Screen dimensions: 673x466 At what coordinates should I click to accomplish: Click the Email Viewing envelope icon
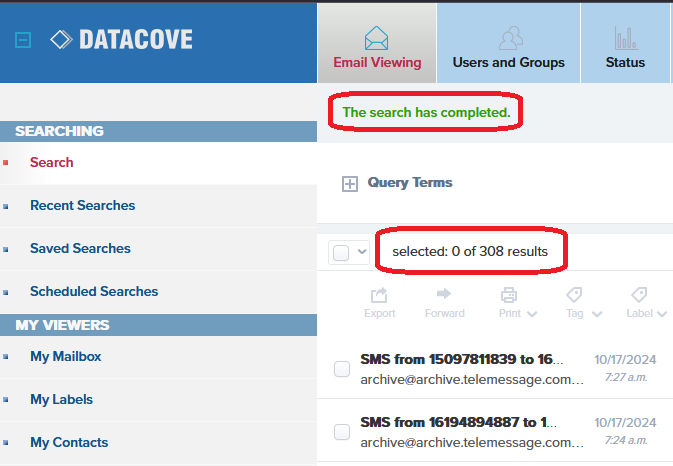point(377,38)
